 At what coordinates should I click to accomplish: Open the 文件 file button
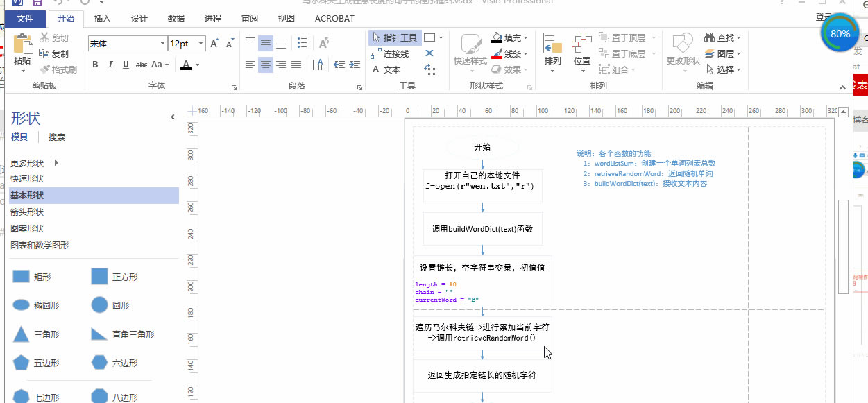click(x=25, y=19)
